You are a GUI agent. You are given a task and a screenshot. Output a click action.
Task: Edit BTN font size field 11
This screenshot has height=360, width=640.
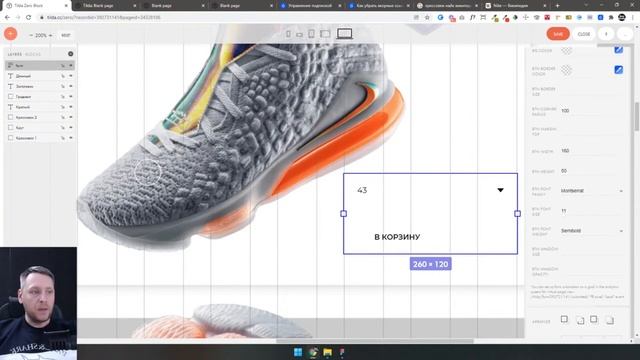[592, 211]
